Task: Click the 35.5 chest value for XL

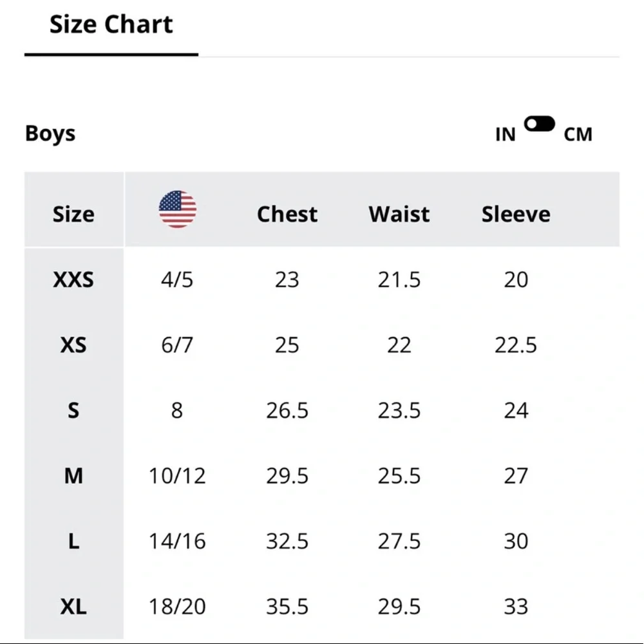Action: [287, 607]
